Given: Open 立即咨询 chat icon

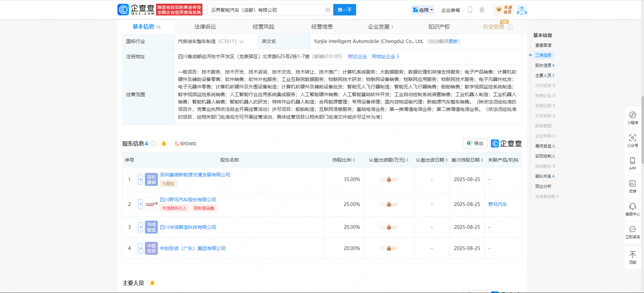Looking at the screenshot, I should [633, 232].
